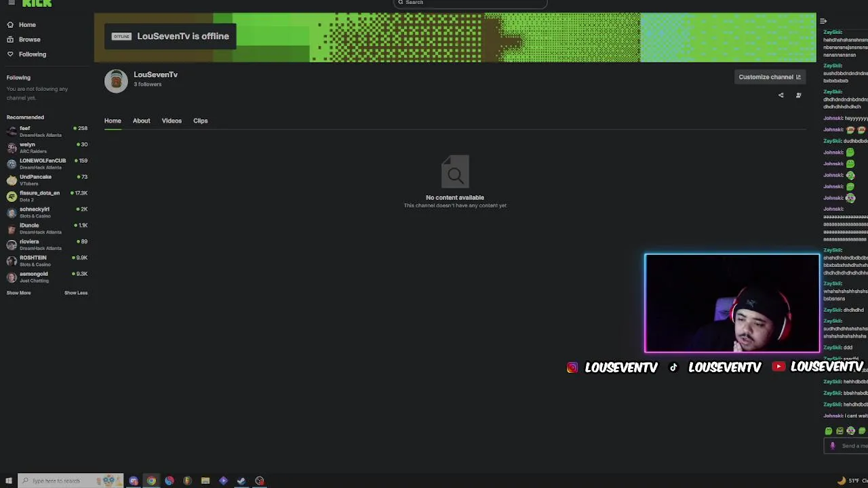Click the weather widget in taskbar
The height and width of the screenshot is (488, 868).
852,481
